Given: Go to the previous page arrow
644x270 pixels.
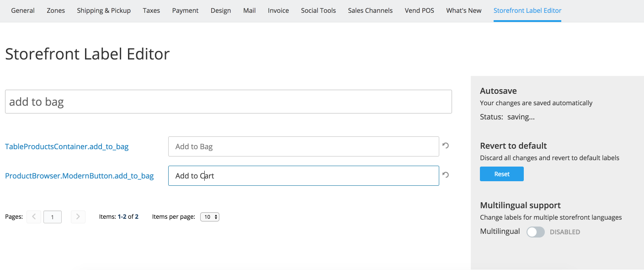Looking at the screenshot, I should [34, 216].
